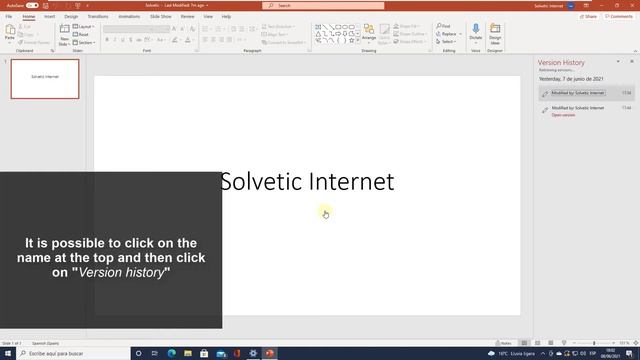Click the Find magnifier in Editing group
The width and height of the screenshot is (640, 360).
click(443, 26)
